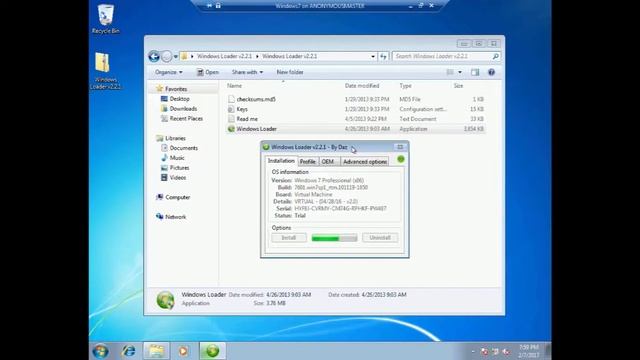Select the checksums.md5 file
The width and height of the screenshot is (640, 360).
coord(356,99)
